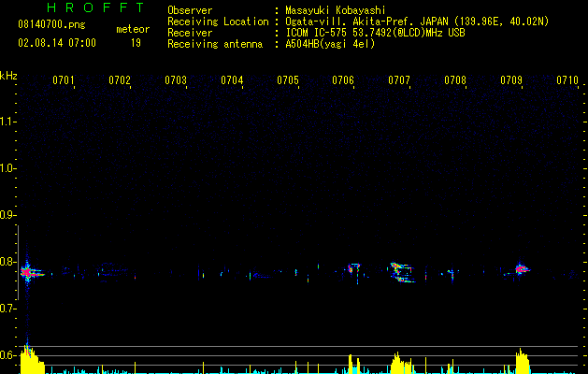Click the 0701 time marker
The image size is (588, 374).
point(64,80)
